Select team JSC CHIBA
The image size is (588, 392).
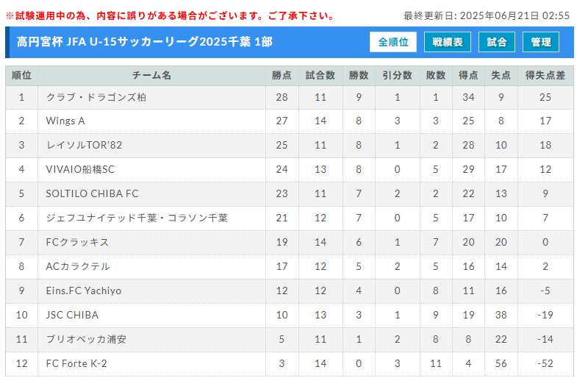72,315
